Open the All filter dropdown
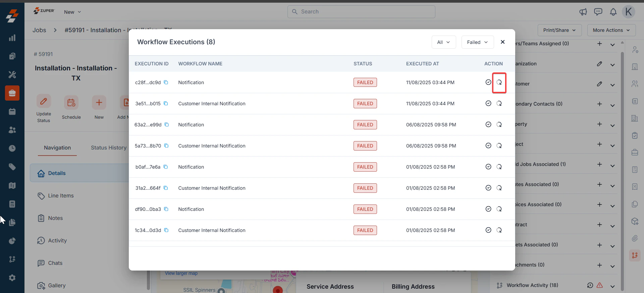 [444, 42]
